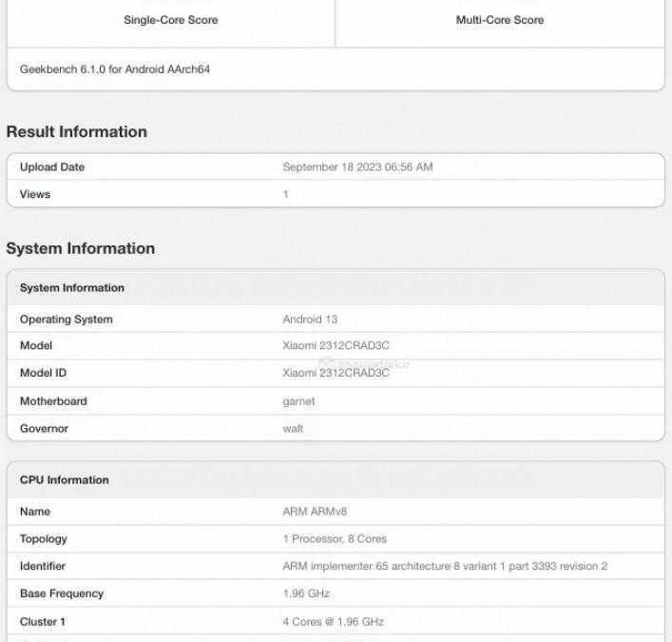This screenshot has width=672, height=642.
Task: Click the Motherboard row label
Action: pyautogui.click(x=53, y=401)
